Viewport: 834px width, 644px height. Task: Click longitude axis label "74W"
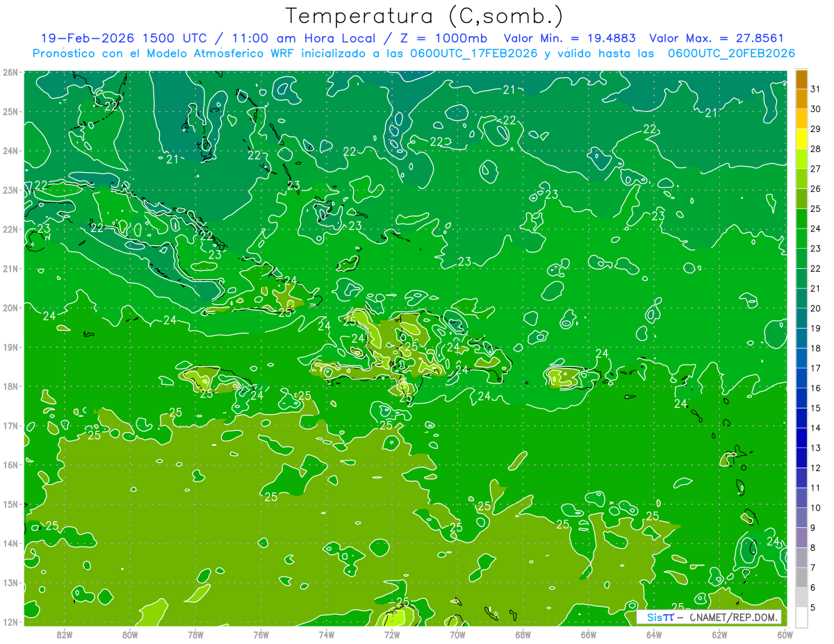[x=326, y=634]
